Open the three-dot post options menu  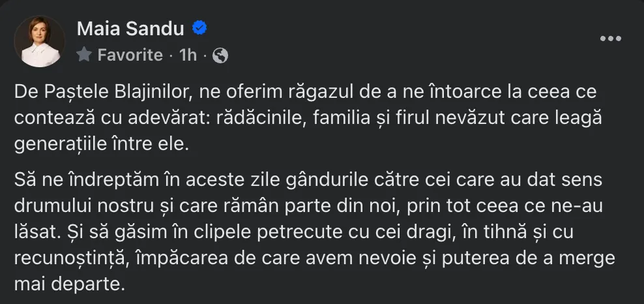pos(610,39)
